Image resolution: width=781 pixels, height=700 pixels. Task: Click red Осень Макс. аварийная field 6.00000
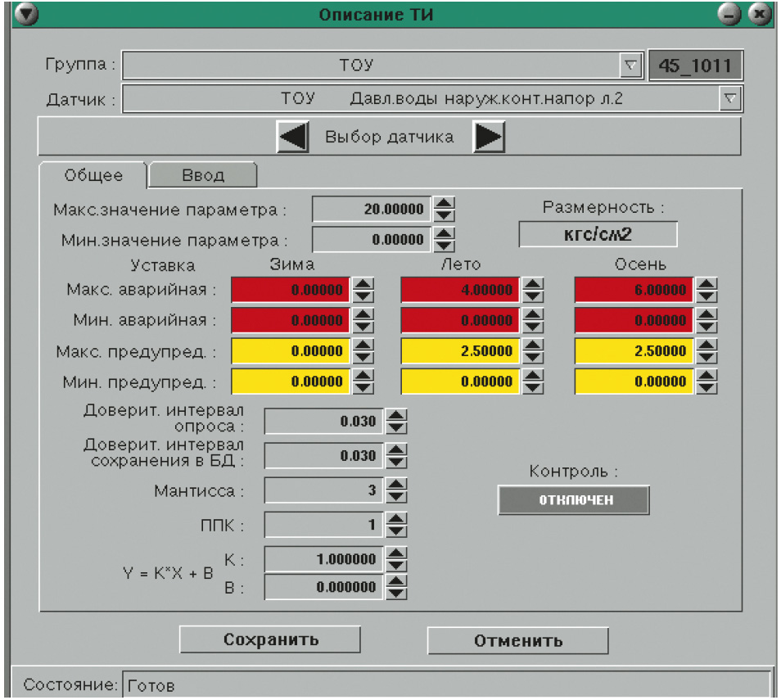pos(634,290)
